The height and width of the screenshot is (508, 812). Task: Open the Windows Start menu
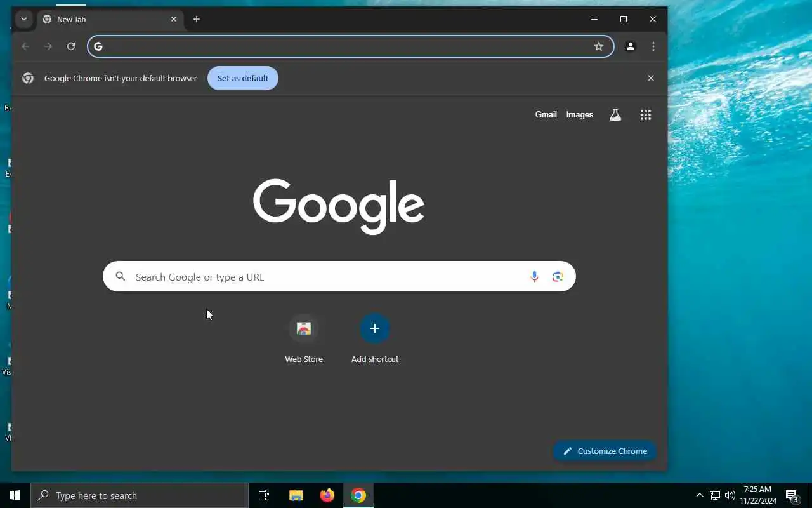click(x=15, y=495)
